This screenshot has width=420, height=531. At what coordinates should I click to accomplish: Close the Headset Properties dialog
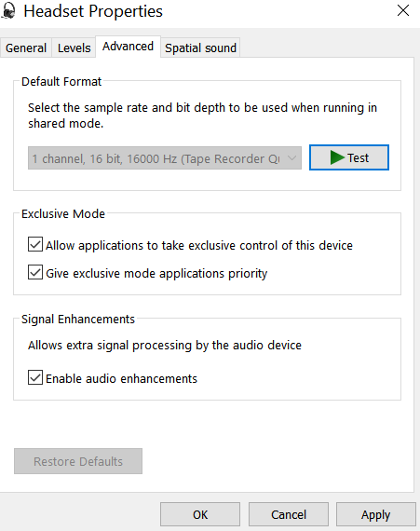402,10
